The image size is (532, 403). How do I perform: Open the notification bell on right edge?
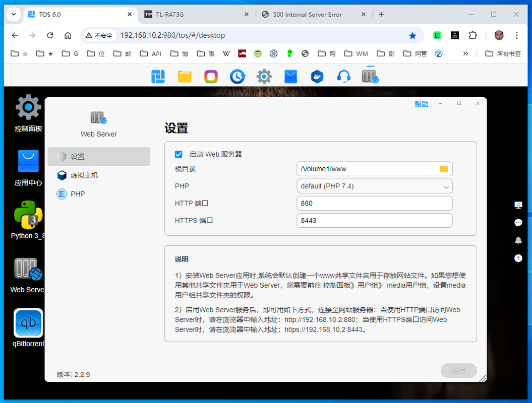(518, 241)
